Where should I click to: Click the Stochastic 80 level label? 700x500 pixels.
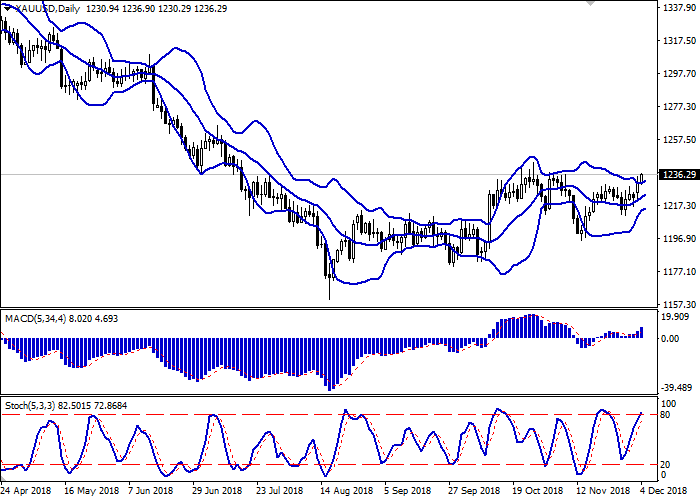point(665,415)
